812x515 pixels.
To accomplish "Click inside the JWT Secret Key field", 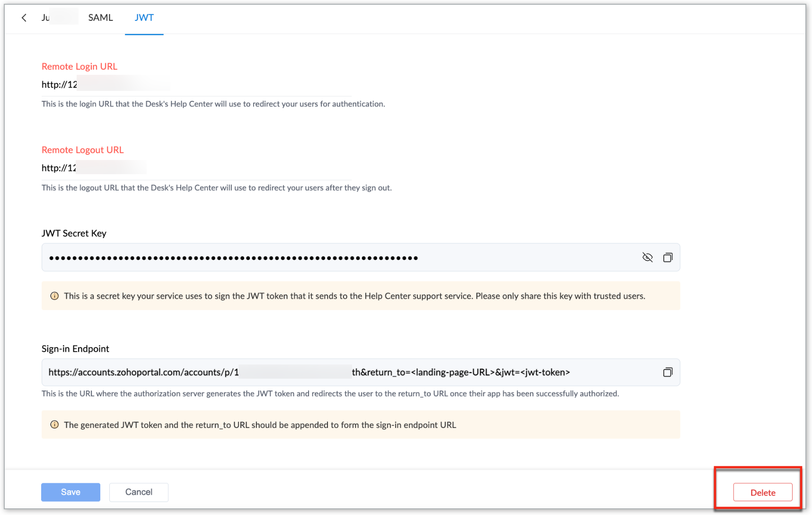I will [331, 258].
